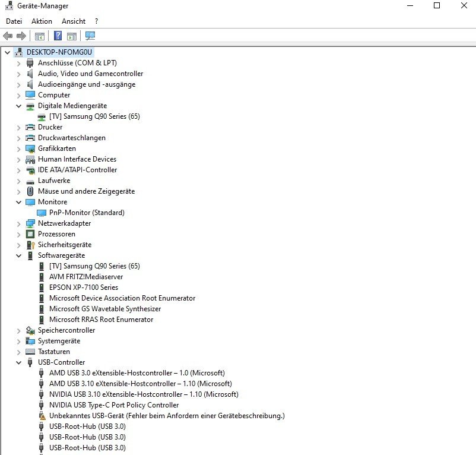Viewport: 476px width, 455px height.
Task: Collapse the USB-Controller category
Action: click(x=18, y=362)
